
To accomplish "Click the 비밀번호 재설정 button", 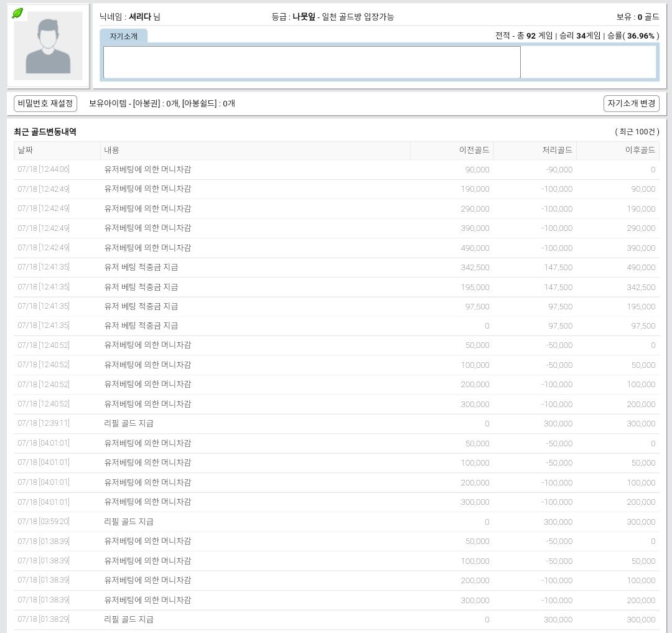I will tap(45, 103).
